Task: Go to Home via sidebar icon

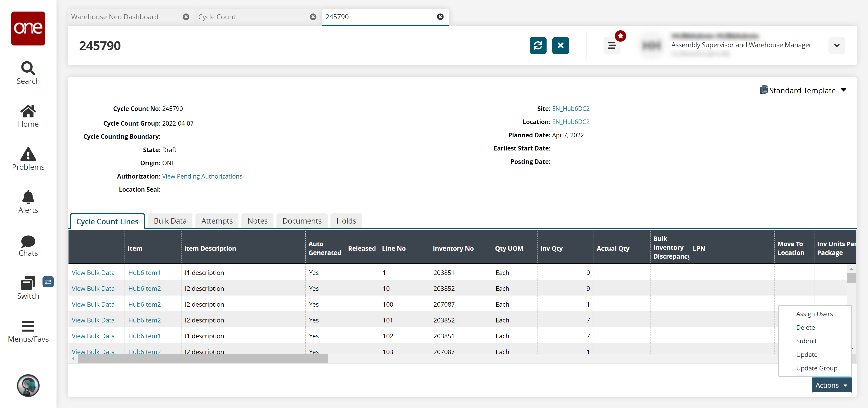Action: coord(28,111)
